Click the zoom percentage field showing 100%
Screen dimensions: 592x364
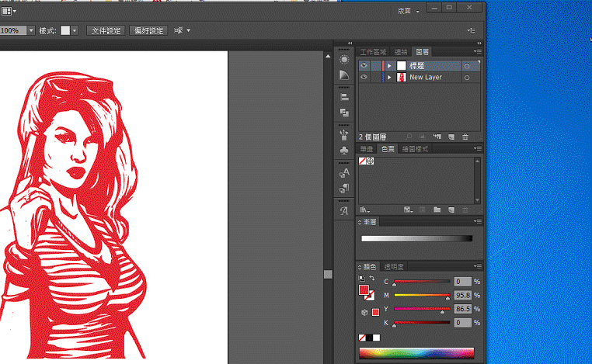[13, 30]
